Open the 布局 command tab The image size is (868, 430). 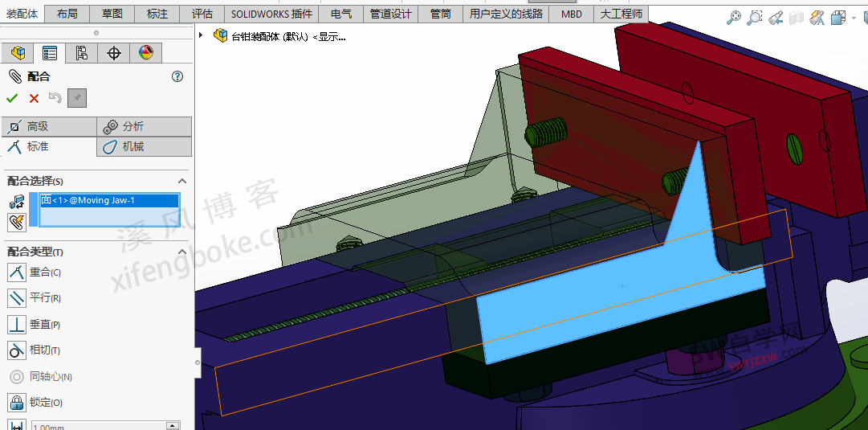pyautogui.click(x=67, y=14)
